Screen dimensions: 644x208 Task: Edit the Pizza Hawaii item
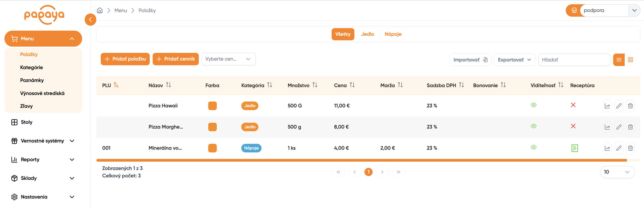click(619, 106)
